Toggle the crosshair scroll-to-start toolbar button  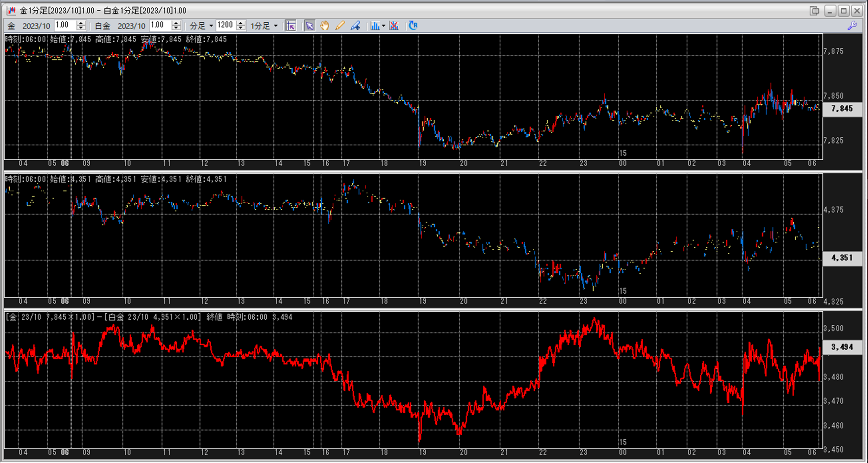pyautogui.click(x=290, y=26)
